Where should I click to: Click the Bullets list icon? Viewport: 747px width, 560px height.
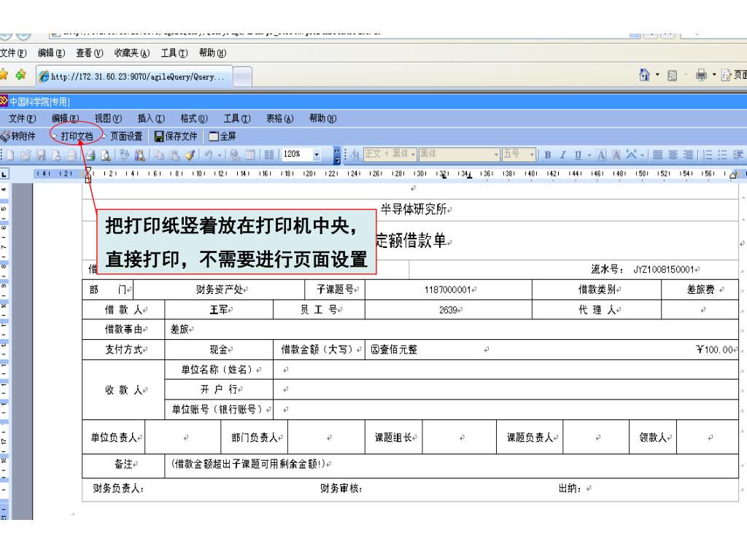click(x=723, y=155)
